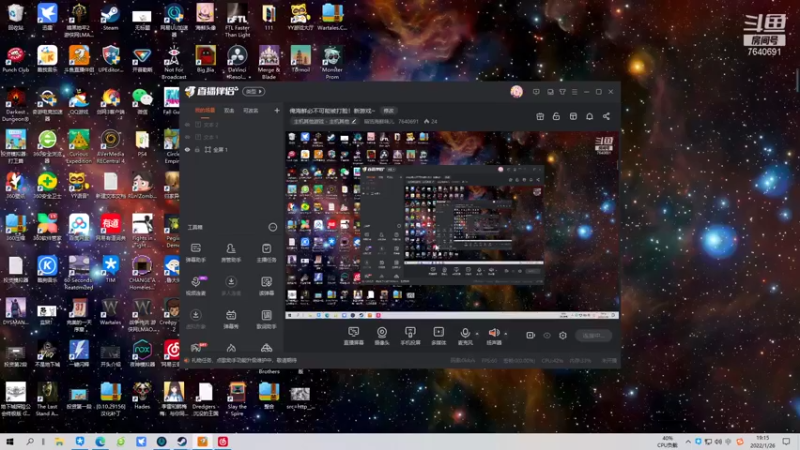Open Windows search from the taskbar
The image size is (800, 450).
click(30, 442)
